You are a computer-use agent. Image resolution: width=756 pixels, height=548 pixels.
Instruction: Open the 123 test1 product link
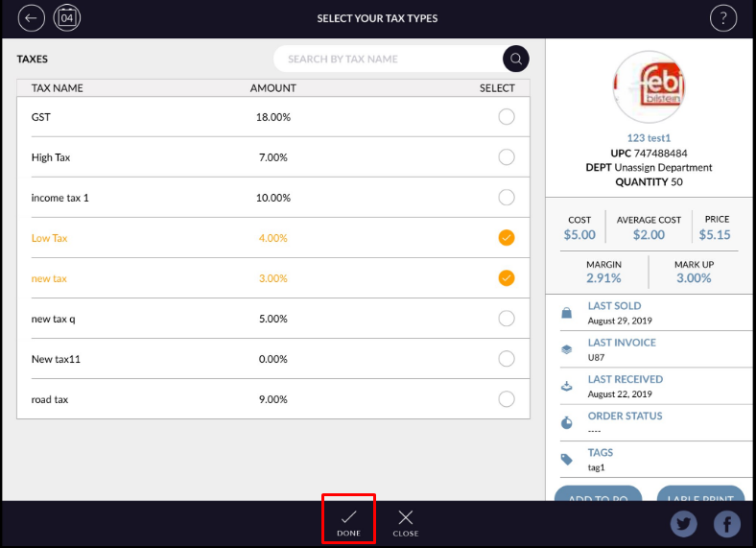coord(649,138)
